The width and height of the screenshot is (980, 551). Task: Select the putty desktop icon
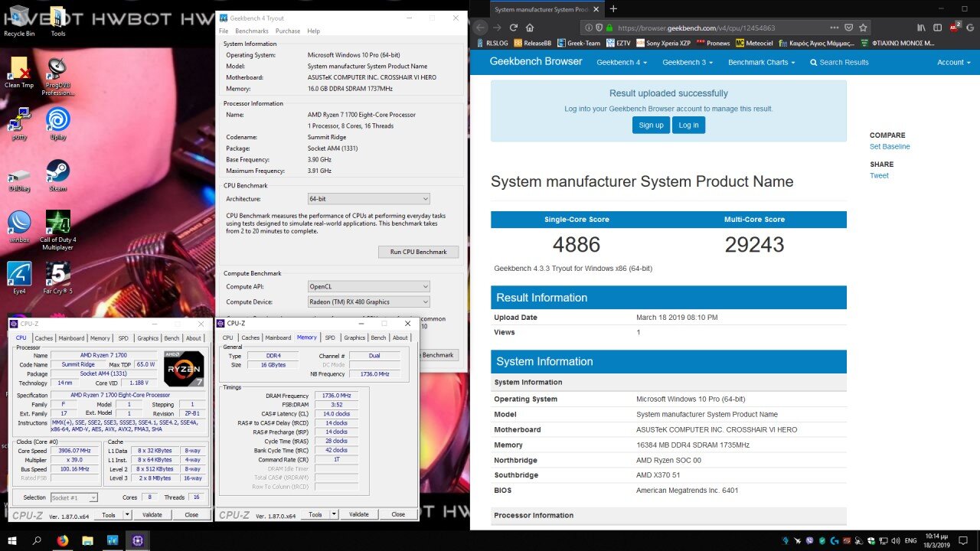pyautogui.click(x=19, y=124)
